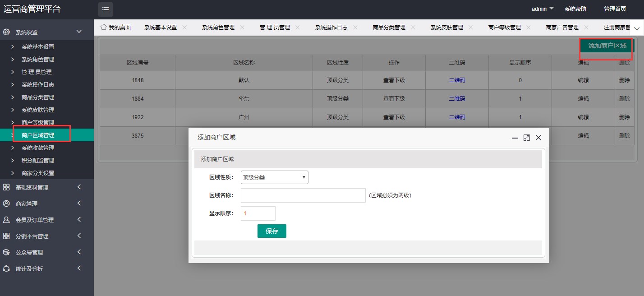Switch to the 我的桌面 tab
The width and height of the screenshot is (644, 296).
click(x=116, y=27)
